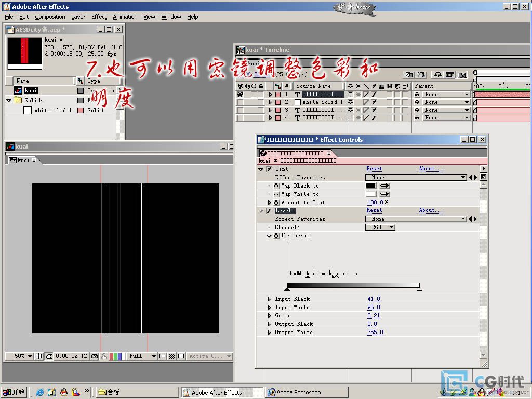Click the Map Black to color swatch
Image resolution: width=532 pixels, height=399 pixels.
click(x=371, y=185)
